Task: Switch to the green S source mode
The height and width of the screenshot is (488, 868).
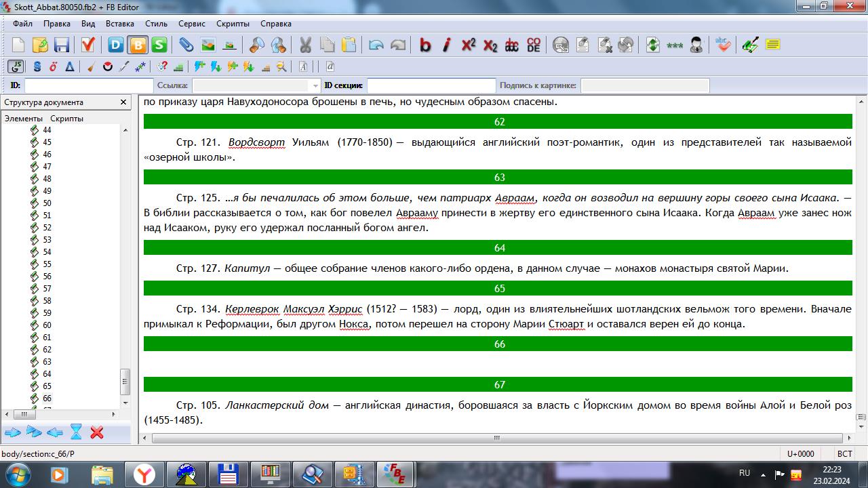Action: [159, 45]
